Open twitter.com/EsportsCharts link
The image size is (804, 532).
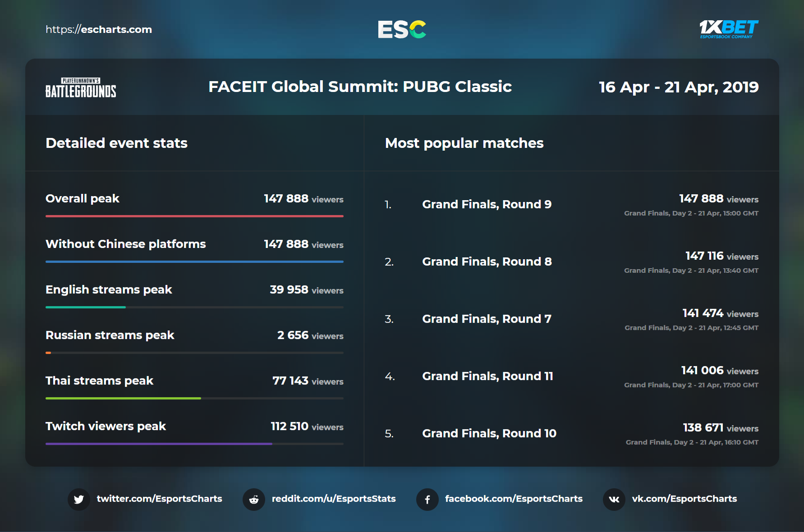point(159,499)
